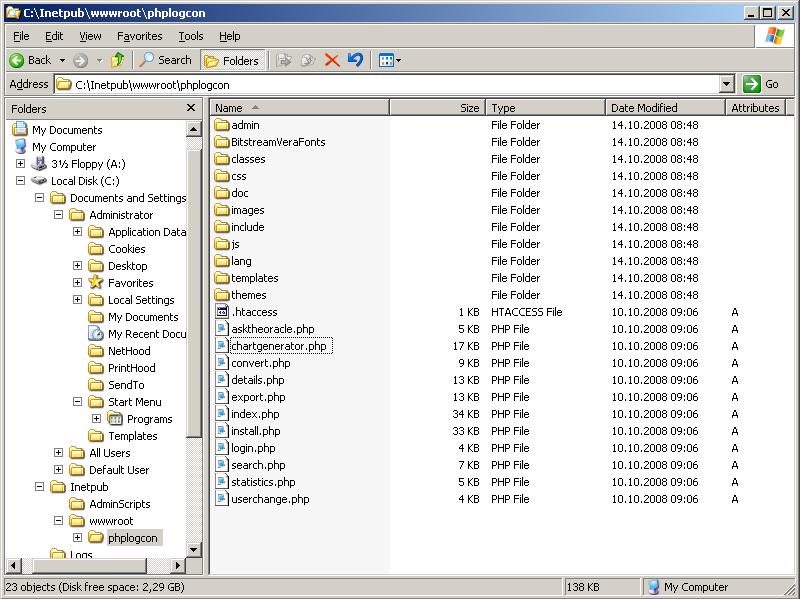Click the folder icon in Address bar

(63, 84)
